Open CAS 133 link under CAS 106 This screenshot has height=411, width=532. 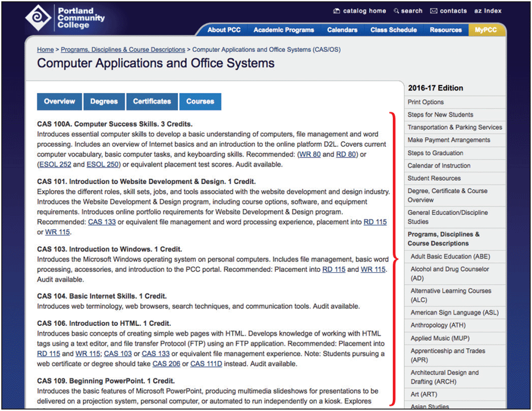click(x=155, y=354)
